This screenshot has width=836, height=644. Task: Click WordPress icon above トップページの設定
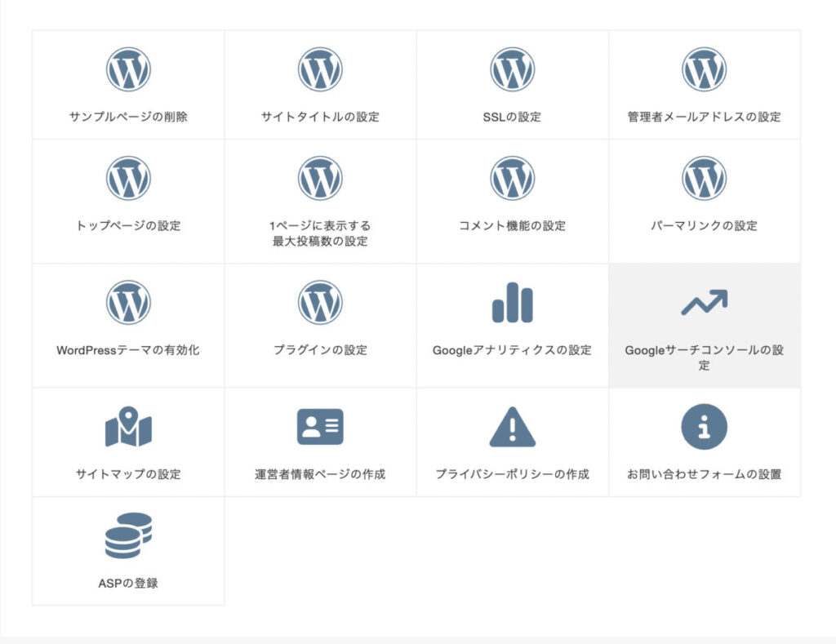coord(128,178)
